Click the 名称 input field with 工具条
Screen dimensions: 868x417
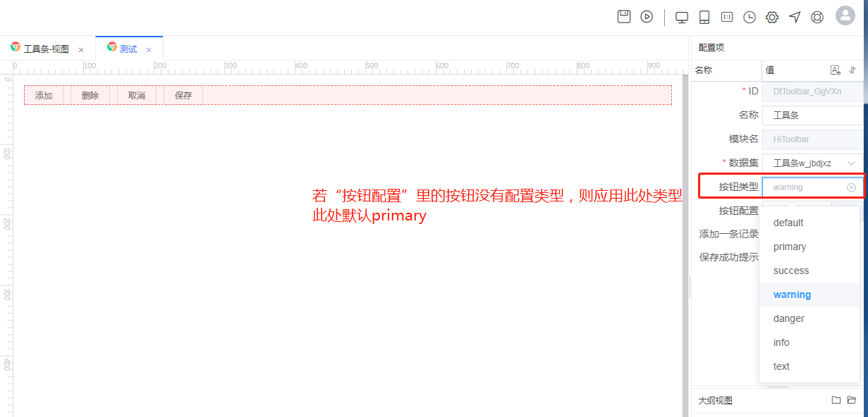click(x=812, y=116)
